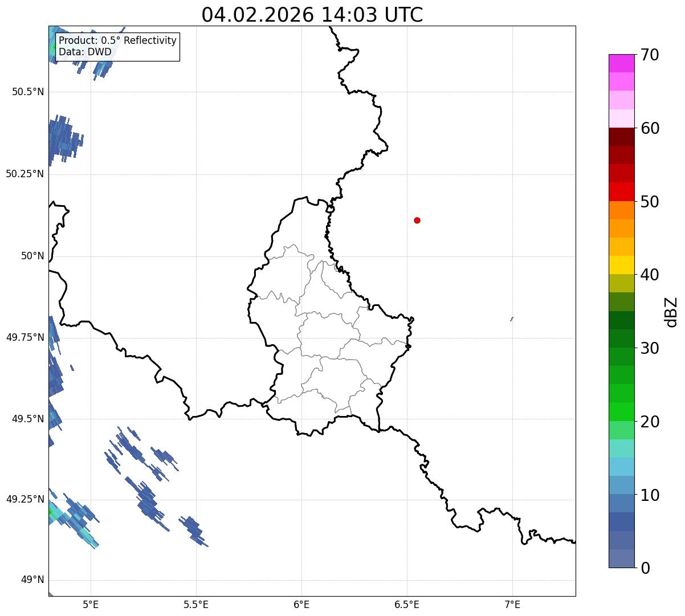Click the 5°E longitude tick label
Viewport: 685px width, 616px height.
pyautogui.click(x=91, y=604)
